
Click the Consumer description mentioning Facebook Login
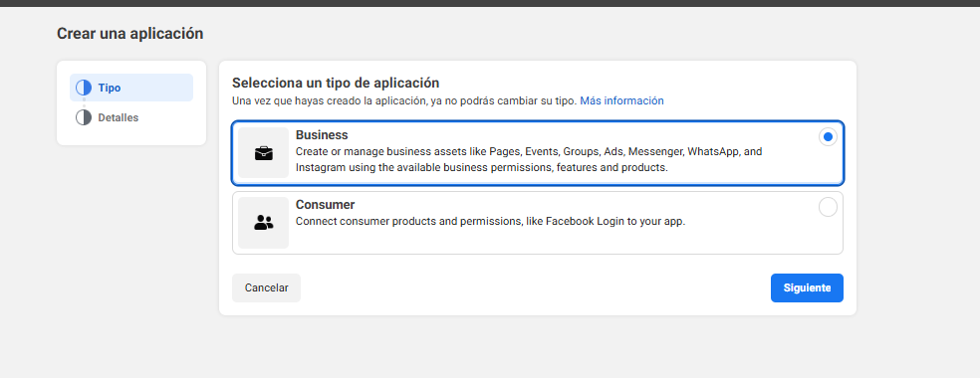tap(491, 221)
